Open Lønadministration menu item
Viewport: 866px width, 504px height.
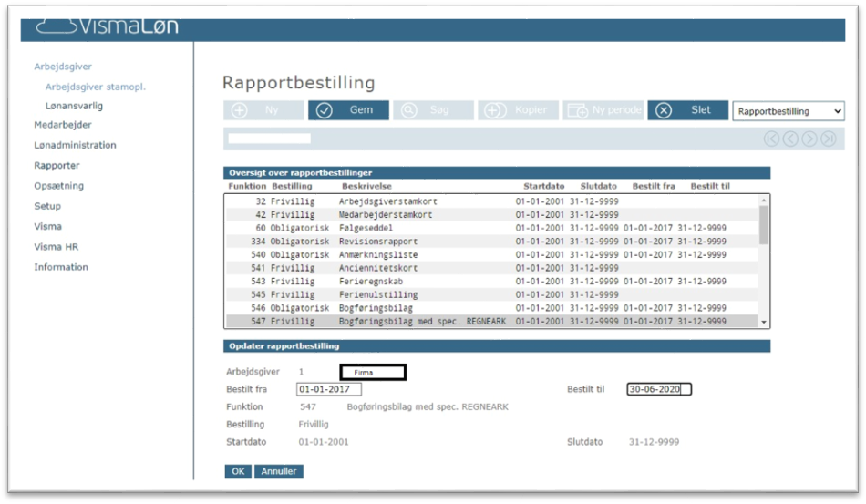75,145
